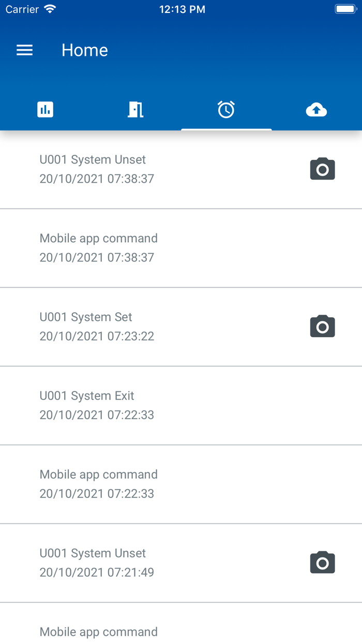View camera snapshot for U001 System Unset 07:38:37
Screen dimensions: 362x644
coord(322,169)
